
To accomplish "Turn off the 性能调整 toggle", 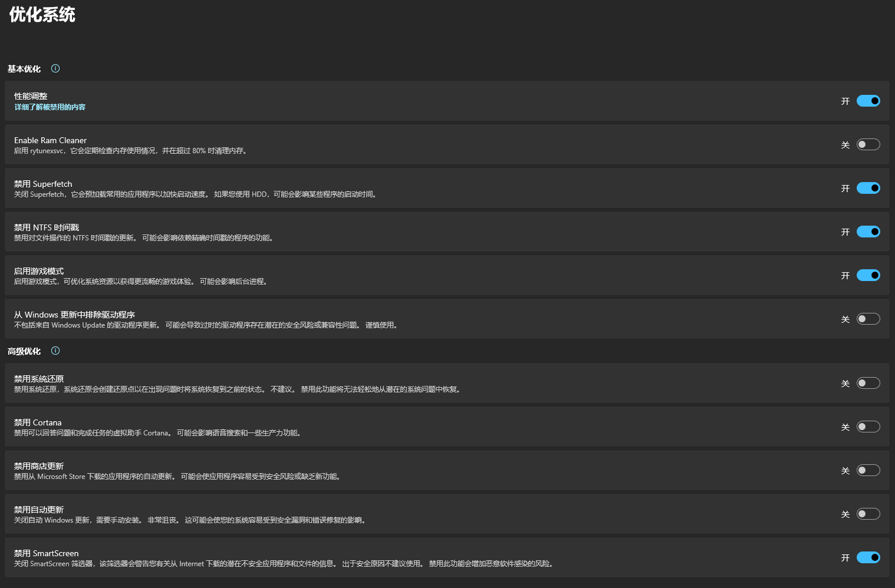I will coord(868,101).
